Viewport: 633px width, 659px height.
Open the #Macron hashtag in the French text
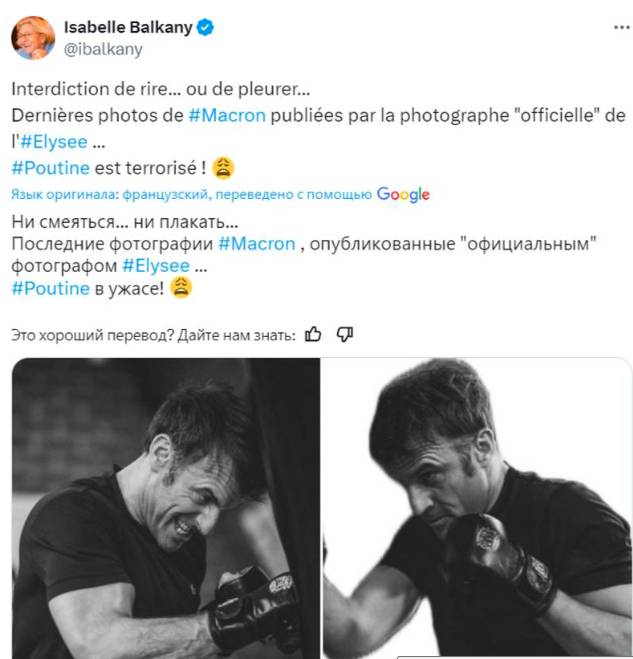[x=227, y=115]
